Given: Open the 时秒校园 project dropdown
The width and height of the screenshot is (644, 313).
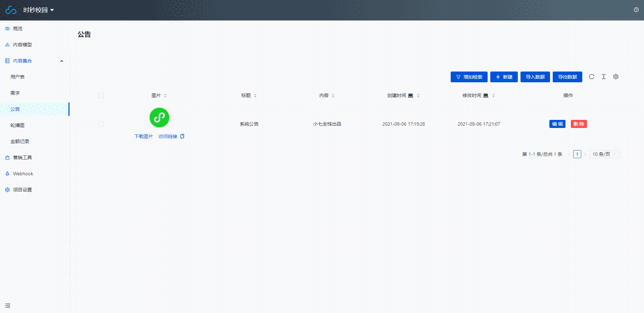Looking at the screenshot, I should [x=38, y=10].
